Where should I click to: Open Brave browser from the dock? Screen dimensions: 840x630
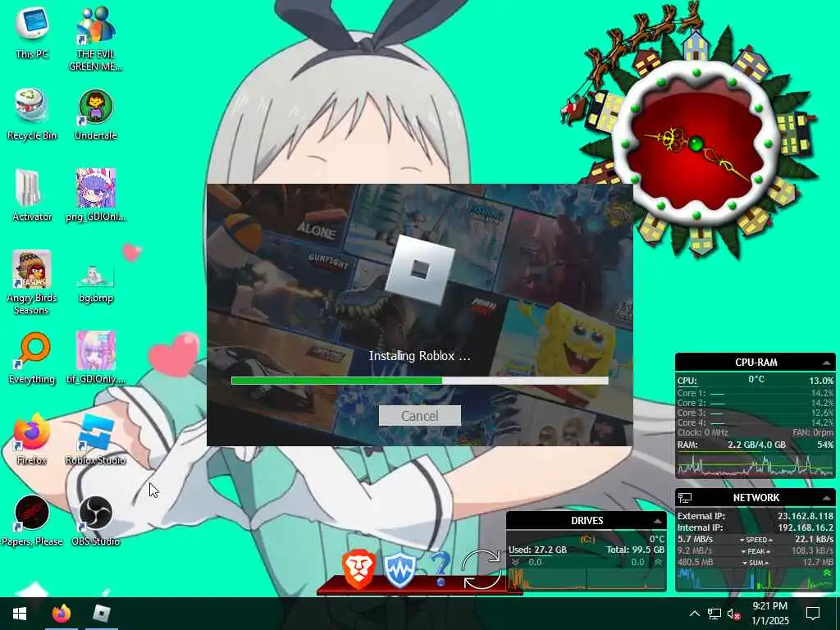(358, 571)
